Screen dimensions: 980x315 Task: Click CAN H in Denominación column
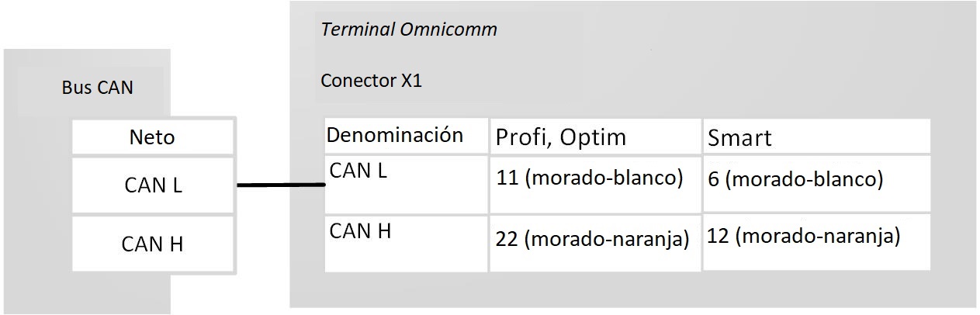click(360, 231)
